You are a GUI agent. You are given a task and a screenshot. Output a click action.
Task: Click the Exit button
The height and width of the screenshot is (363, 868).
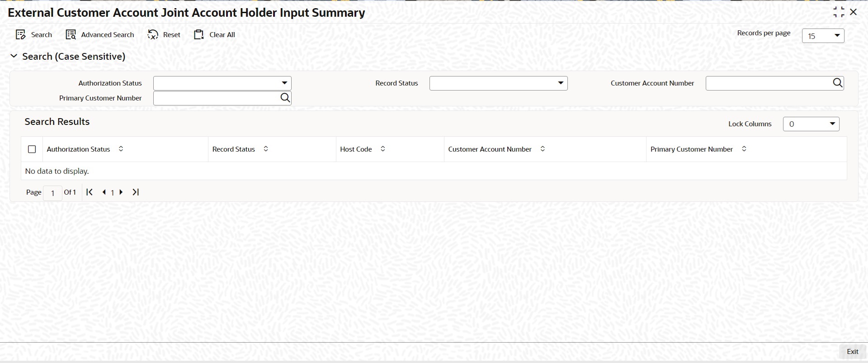coord(853,352)
